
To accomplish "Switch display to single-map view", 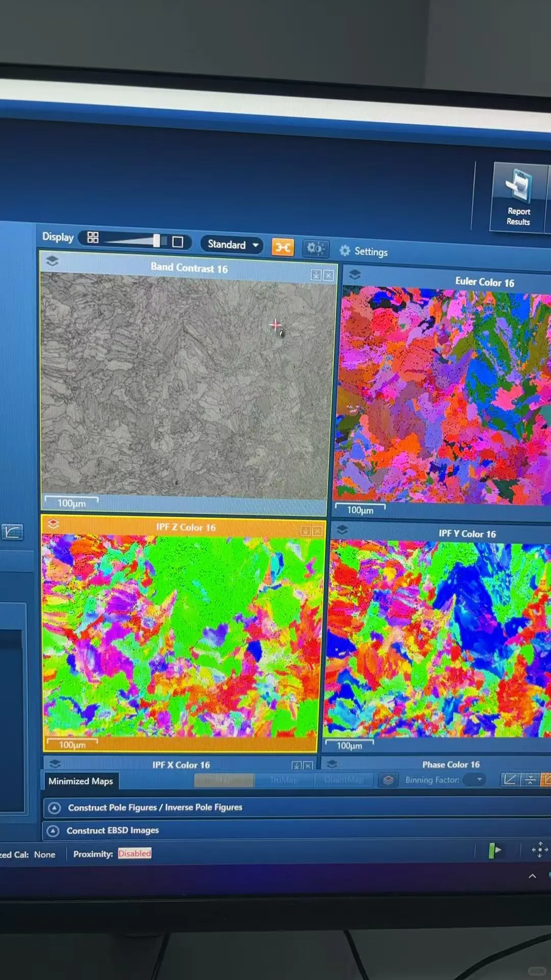I will [x=178, y=241].
